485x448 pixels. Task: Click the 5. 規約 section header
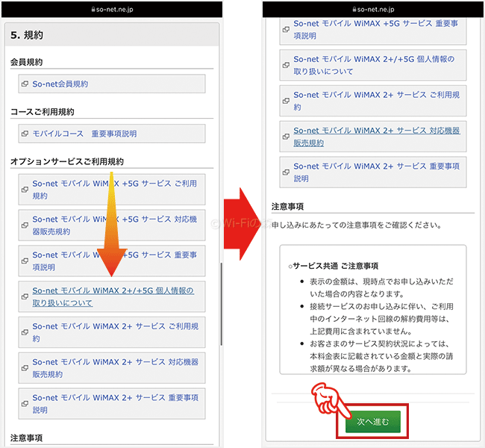point(112,34)
